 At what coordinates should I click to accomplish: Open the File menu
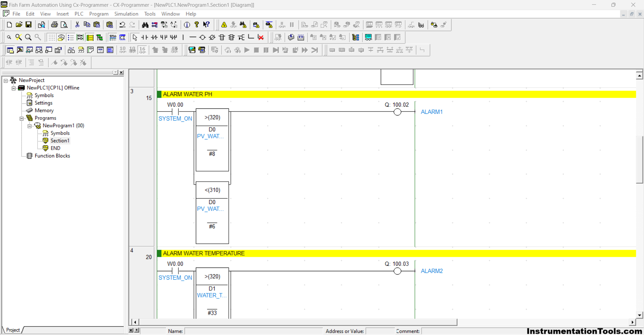click(16, 14)
